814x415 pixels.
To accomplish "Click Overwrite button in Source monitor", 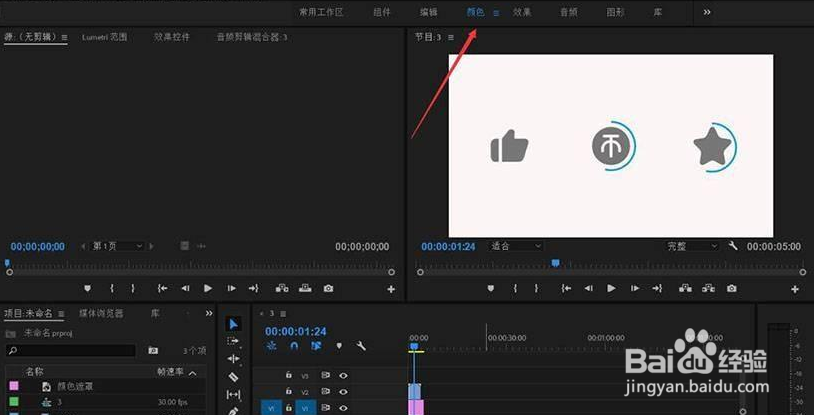I will (x=305, y=288).
